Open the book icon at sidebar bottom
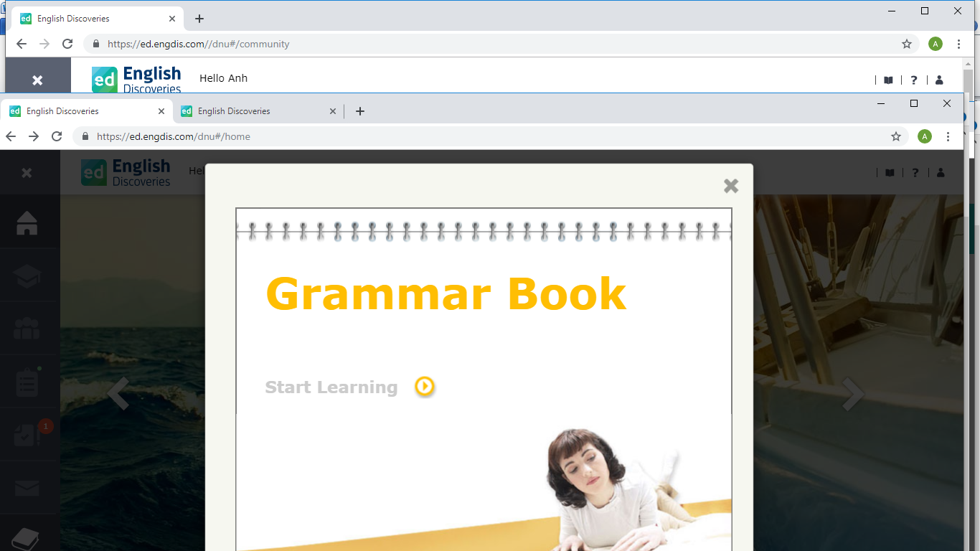980x551 pixels. pyautogui.click(x=25, y=540)
